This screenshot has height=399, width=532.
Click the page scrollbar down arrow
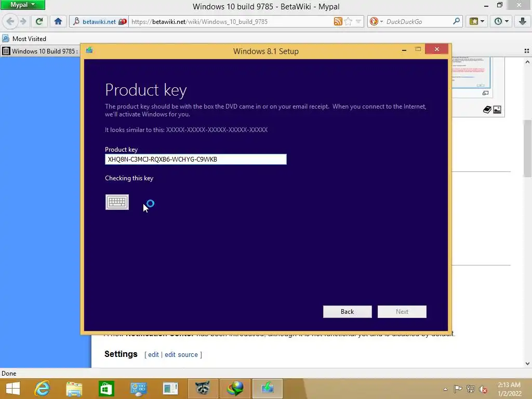(x=527, y=363)
